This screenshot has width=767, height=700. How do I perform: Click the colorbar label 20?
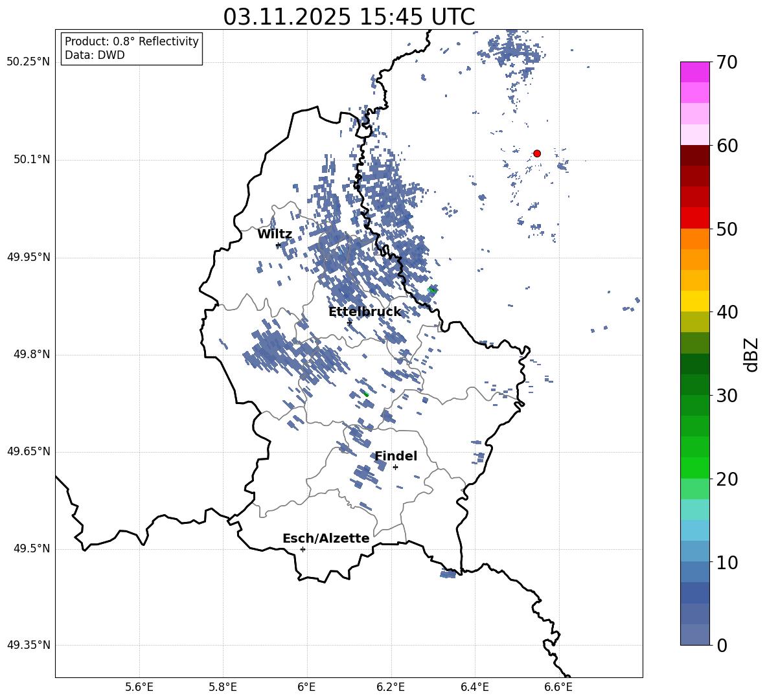point(727,479)
